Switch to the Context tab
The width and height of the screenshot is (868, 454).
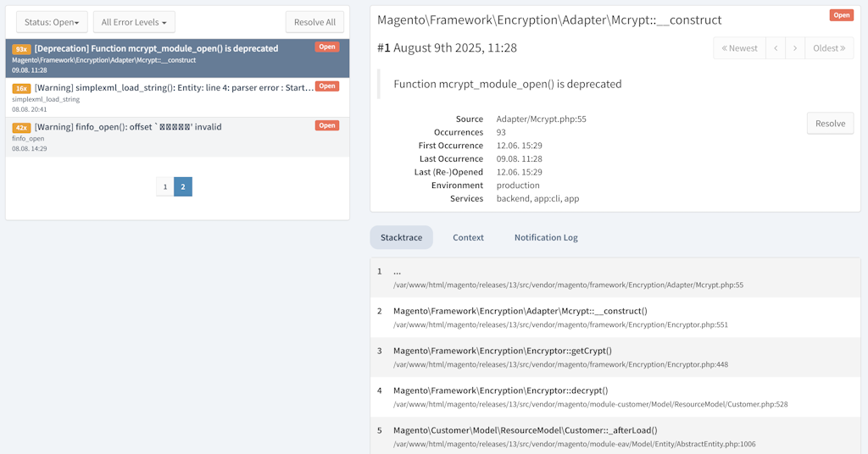tap(468, 237)
